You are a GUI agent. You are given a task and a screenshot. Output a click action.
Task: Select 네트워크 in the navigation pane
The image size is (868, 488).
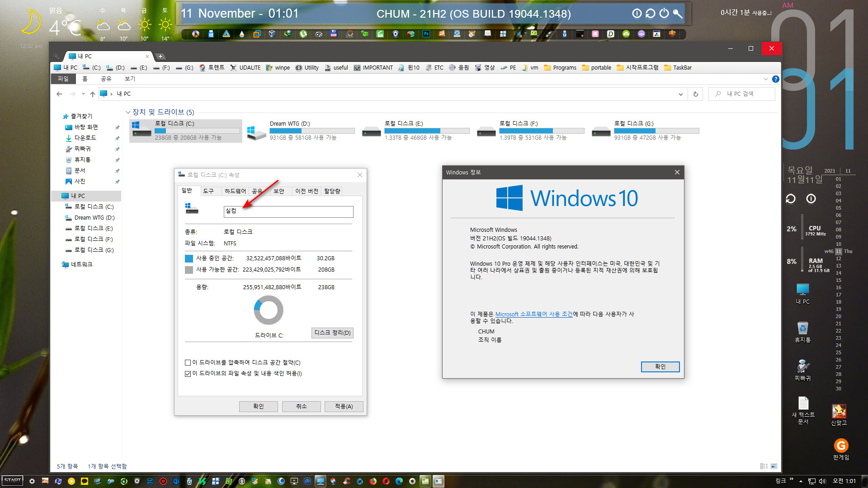tap(77, 265)
